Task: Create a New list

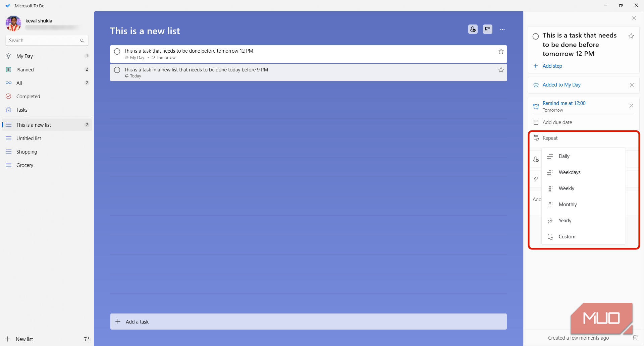Action: click(24, 339)
